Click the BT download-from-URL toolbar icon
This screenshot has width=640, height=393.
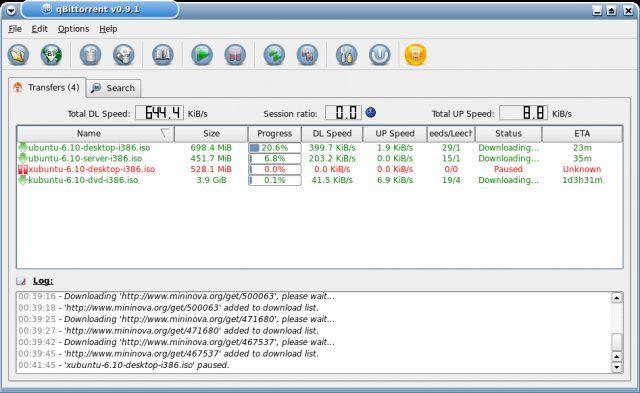coord(51,55)
